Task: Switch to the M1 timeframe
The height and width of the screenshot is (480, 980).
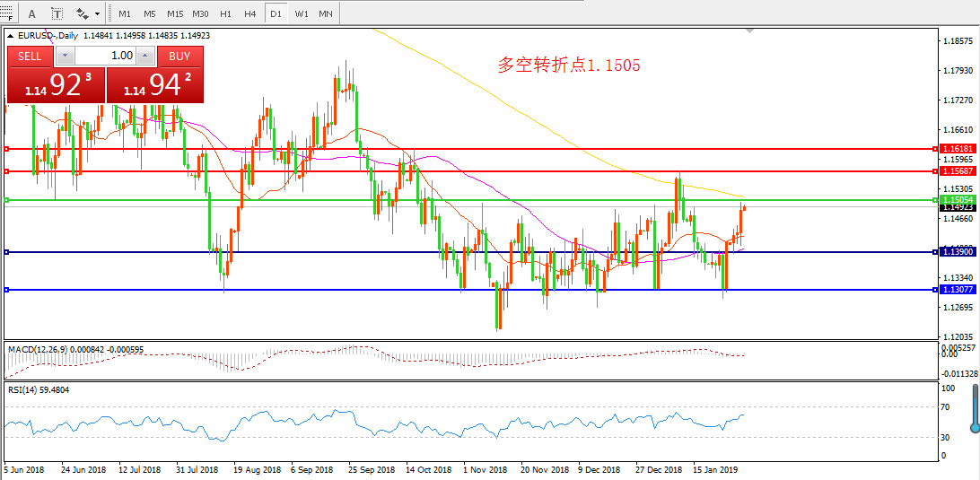Action: (124, 14)
